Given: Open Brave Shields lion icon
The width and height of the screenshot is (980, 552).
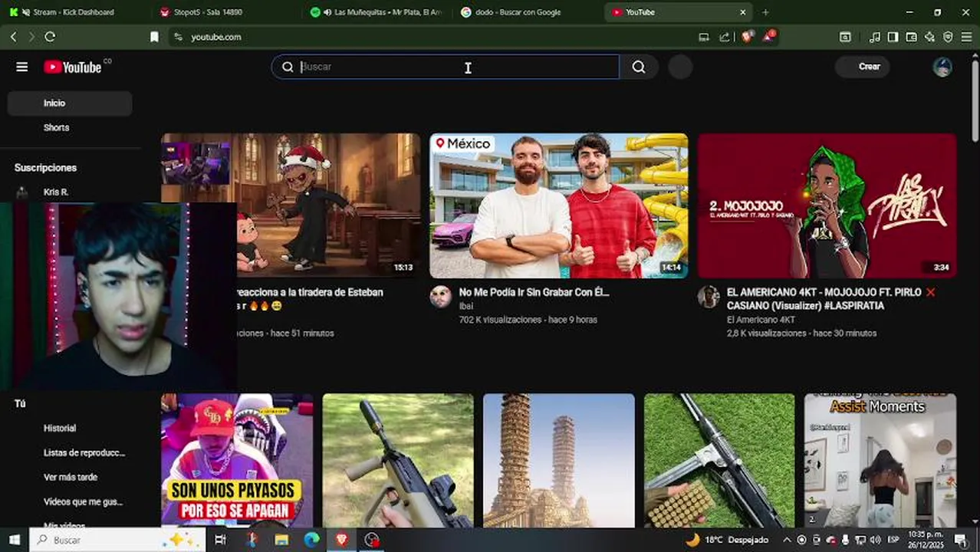Looking at the screenshot, I should [x=747, y=37].
